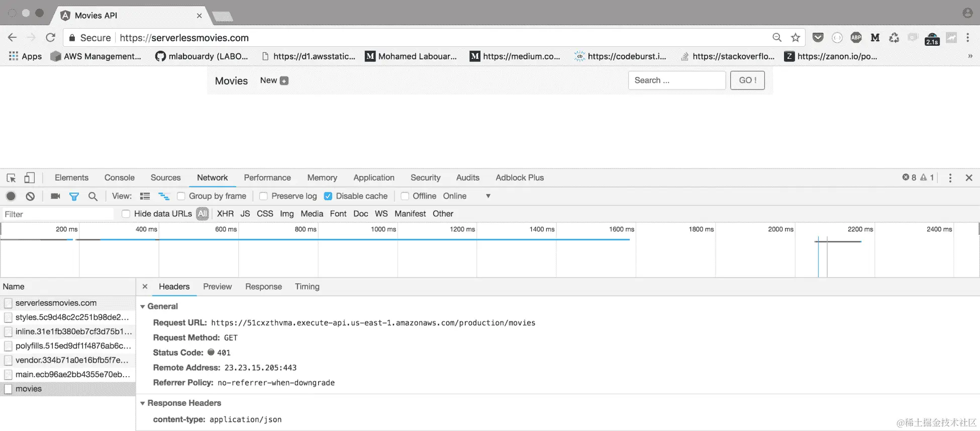This screenshot has width=980, height=431.
Task: Click the New link in navbar
Action: point(268,80)
